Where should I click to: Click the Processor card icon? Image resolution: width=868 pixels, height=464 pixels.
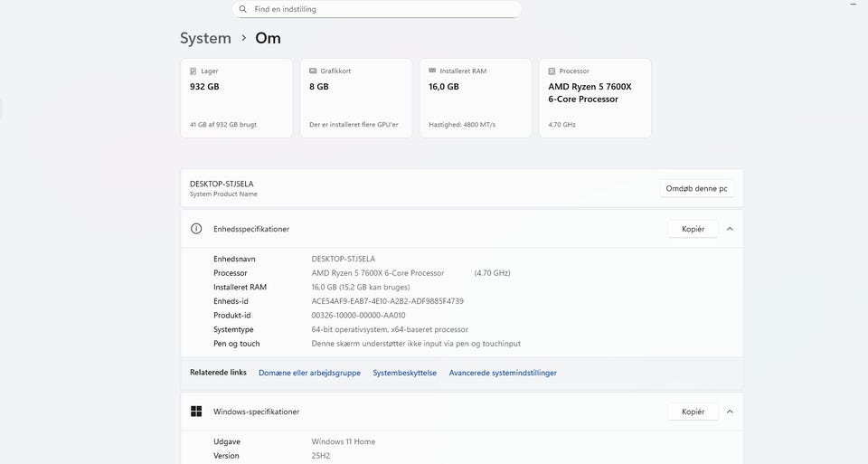tap(552, 71)
